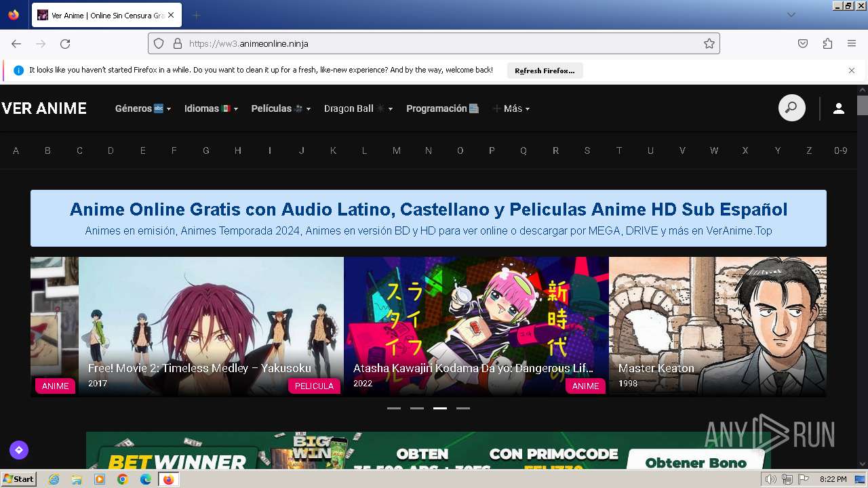The height and width of the screenshot is (488, 868).
Task: Open Master Keaton slide
Action: 717,326
